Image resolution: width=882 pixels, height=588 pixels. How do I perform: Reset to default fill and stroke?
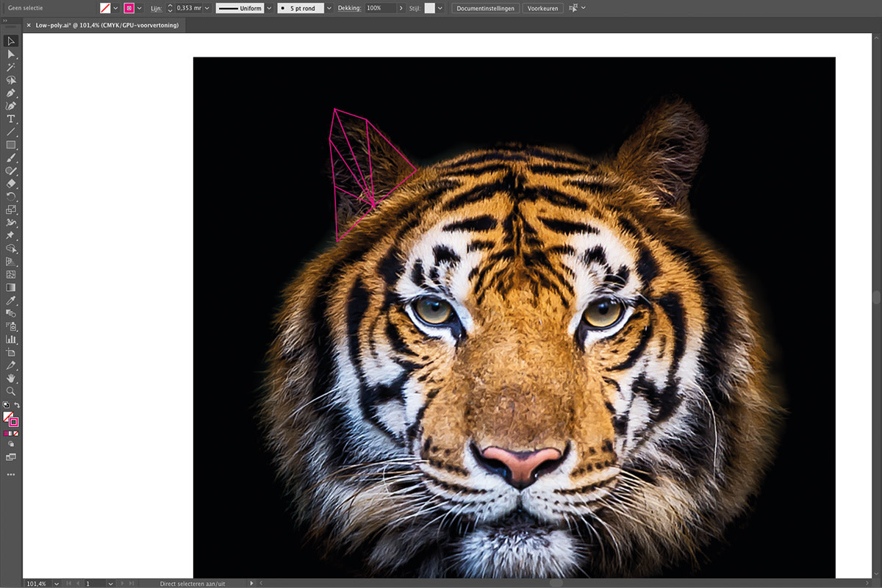pos(6,405)
